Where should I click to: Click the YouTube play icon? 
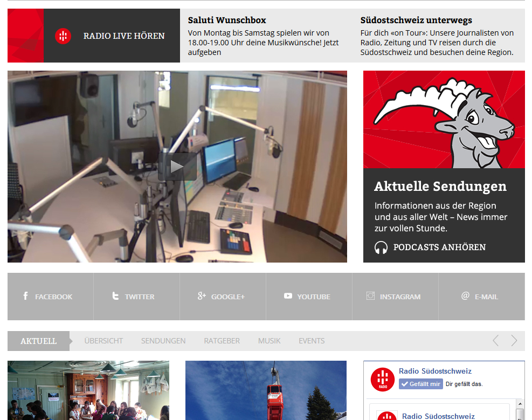[288, 296]
